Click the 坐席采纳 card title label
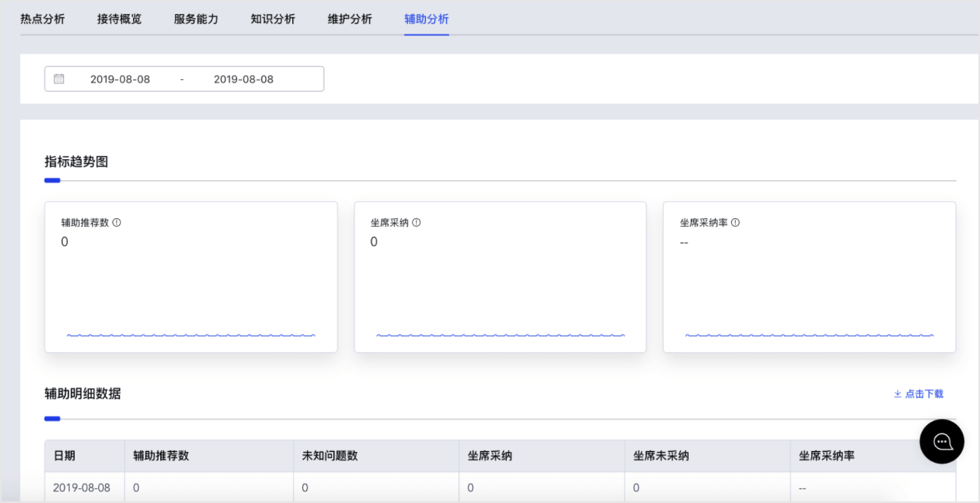This screenshot has width=980, height=503. click(x=390, y=223)
